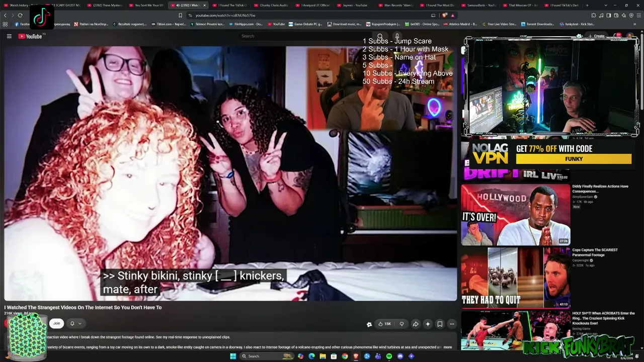This screenshot has width=644, height=362.
Task: Click the YouTube search magnifier button
Action: tap(380, 36)
